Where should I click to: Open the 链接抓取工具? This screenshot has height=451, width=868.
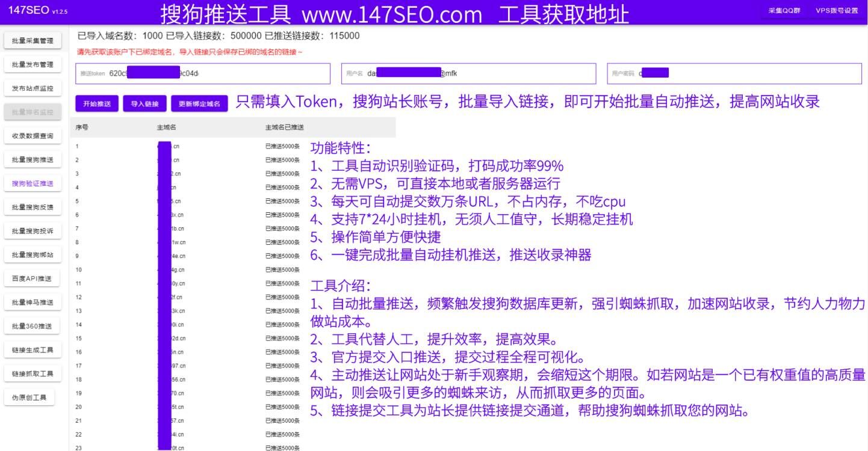[30, 373]
